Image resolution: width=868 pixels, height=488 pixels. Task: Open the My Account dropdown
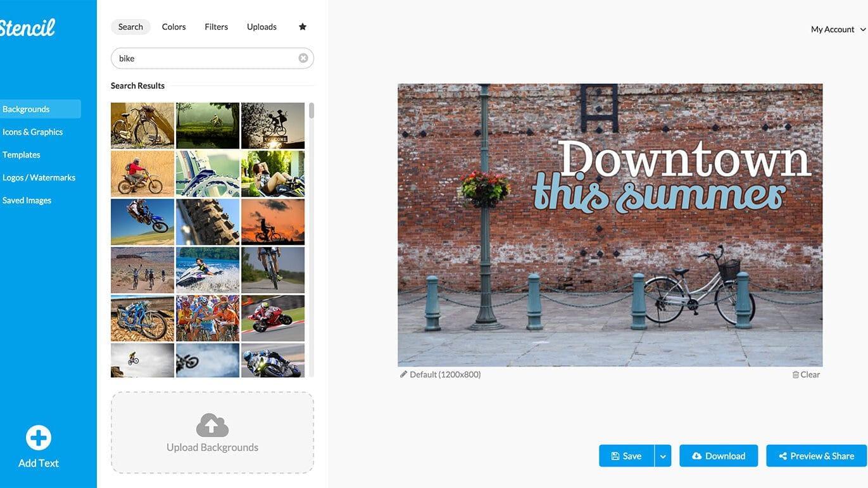pos(838,29)
